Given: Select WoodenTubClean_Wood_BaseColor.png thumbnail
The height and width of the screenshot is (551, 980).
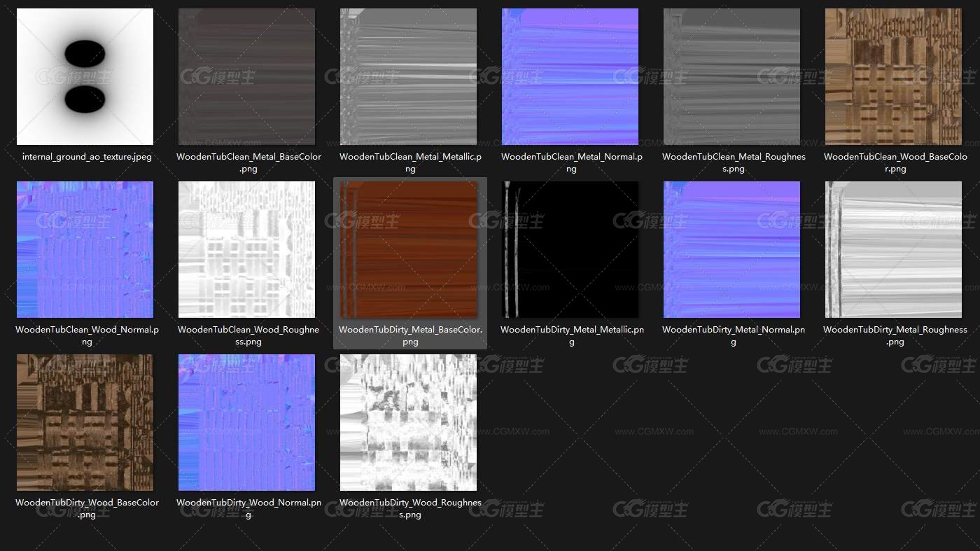Looking at the screenshot, I should (x=893, y=77).
